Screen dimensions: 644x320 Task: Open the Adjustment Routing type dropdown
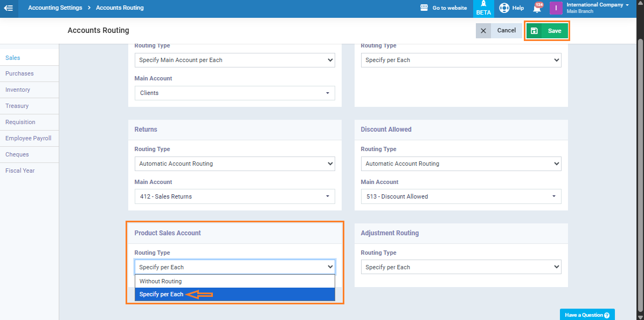[461, 267]
